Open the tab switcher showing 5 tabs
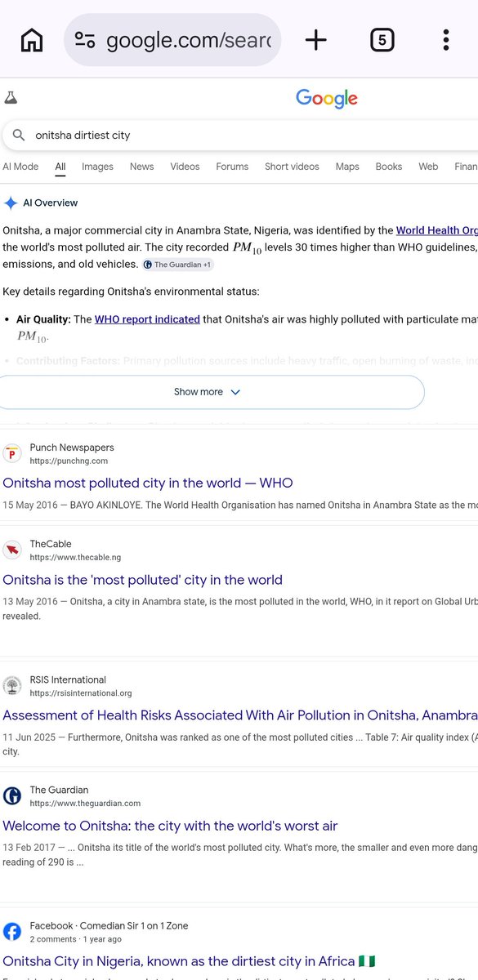 click(382, 39)
